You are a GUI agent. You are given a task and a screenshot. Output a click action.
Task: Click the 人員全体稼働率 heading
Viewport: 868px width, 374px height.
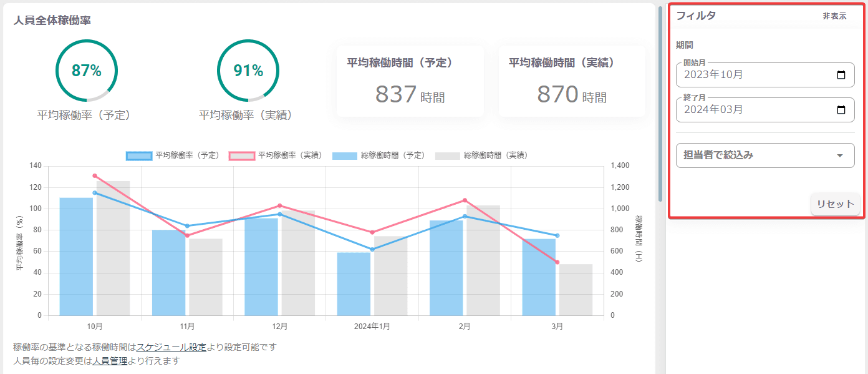(52, 21)
